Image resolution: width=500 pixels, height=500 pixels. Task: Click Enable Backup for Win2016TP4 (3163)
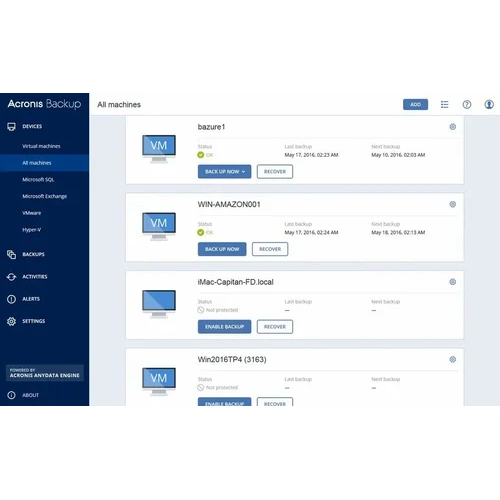[x=224, y=402]
